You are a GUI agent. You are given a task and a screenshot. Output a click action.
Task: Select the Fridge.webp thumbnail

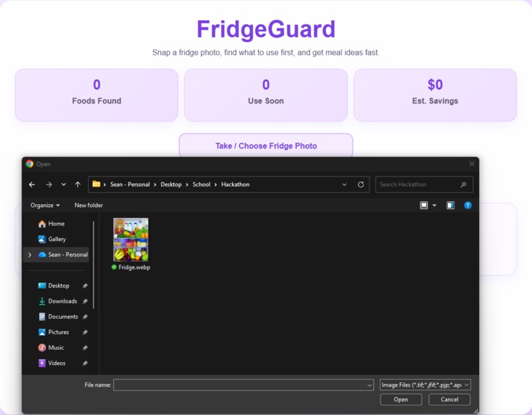click(x=130, y=240)
